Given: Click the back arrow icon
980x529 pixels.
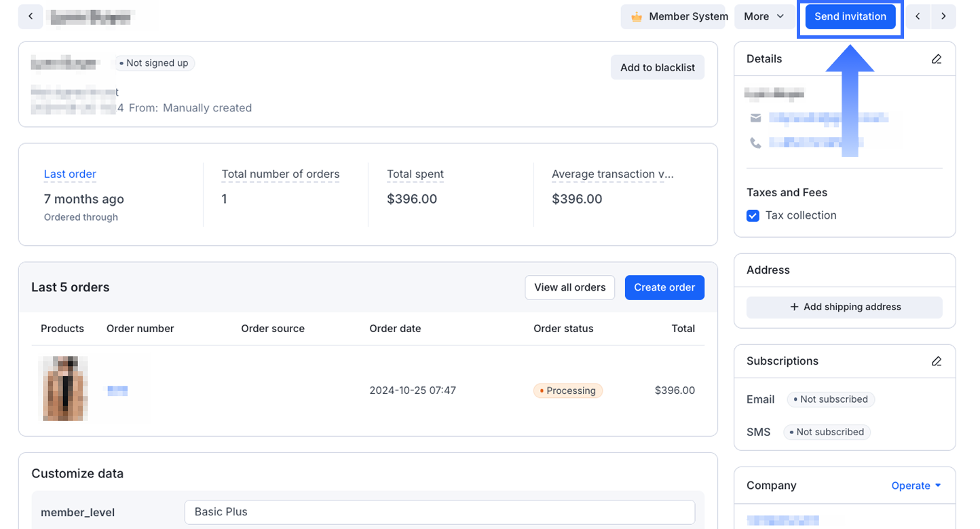Looking at the screenshot, I should point(31,16).
